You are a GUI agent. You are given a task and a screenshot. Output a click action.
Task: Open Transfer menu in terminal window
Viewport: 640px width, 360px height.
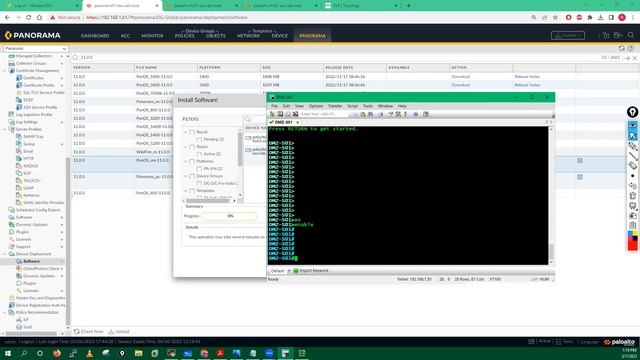[335, 106]
